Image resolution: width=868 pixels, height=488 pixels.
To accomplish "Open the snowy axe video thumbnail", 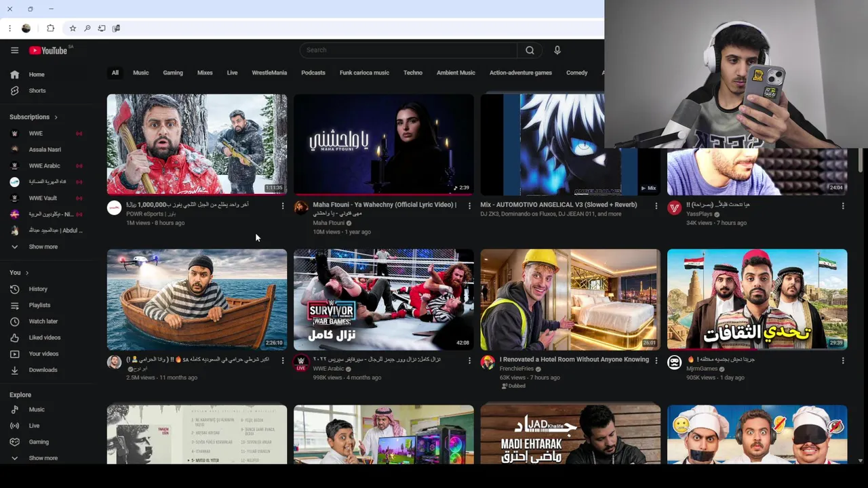I will 197,144.
